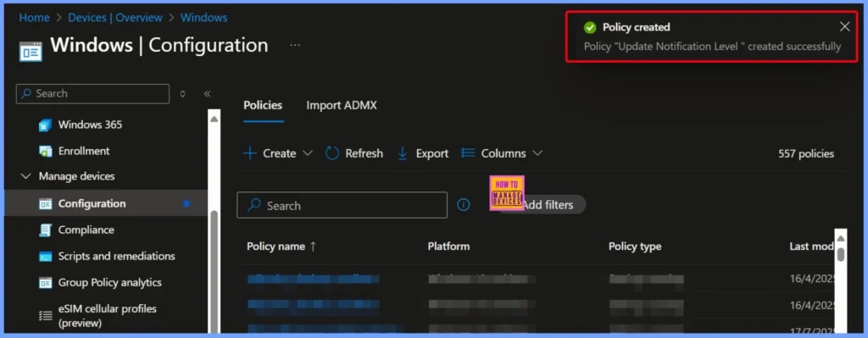Click sidebar scrollbar up arrow
Viewport: 868px width, 338px height.
[214, 119]
